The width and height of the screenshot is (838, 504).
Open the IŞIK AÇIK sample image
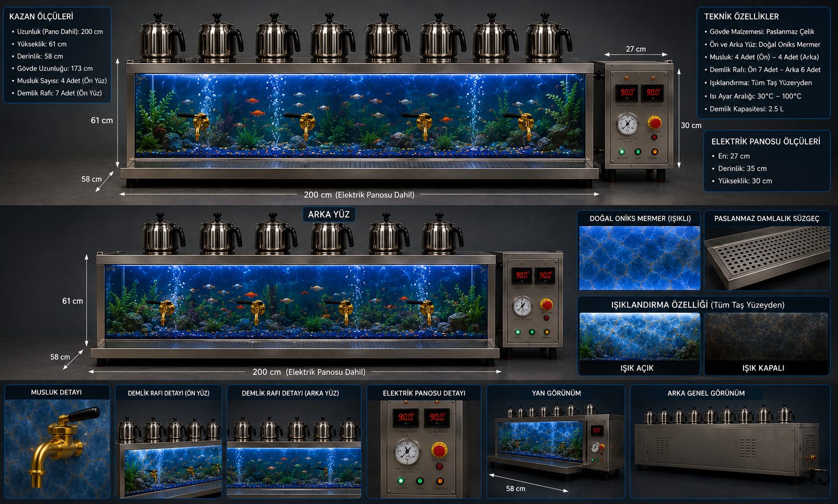639,337
